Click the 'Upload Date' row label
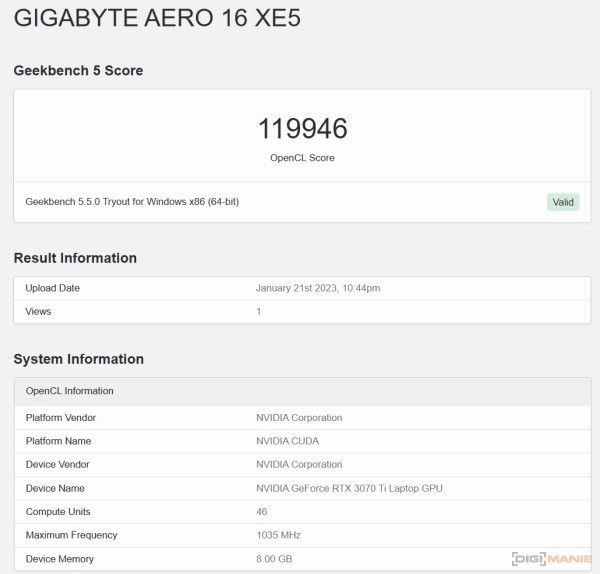The image size is (600, 574). pyautogui.click(x=52, y=288)
